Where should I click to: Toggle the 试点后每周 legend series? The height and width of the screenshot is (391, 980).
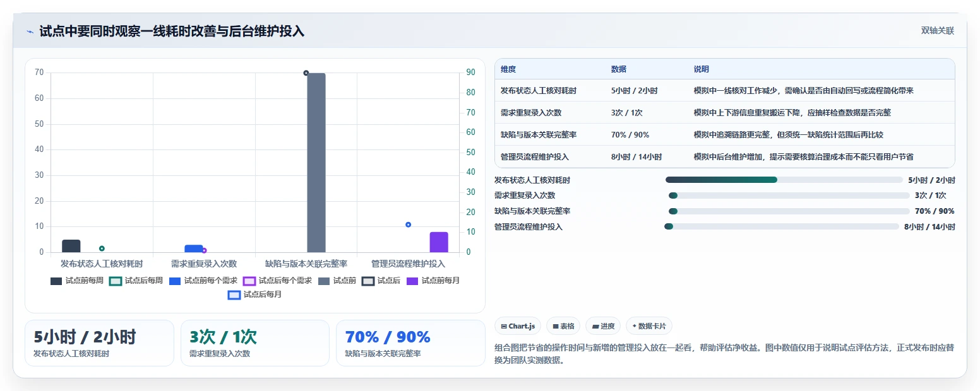(136, 281)
